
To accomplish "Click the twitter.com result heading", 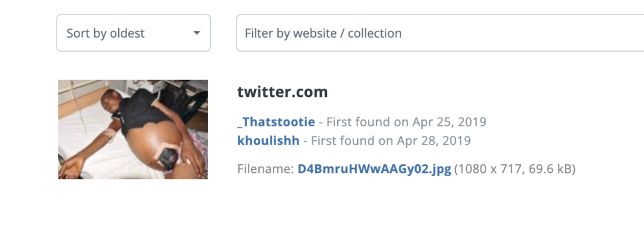I will tap(282, 92).
